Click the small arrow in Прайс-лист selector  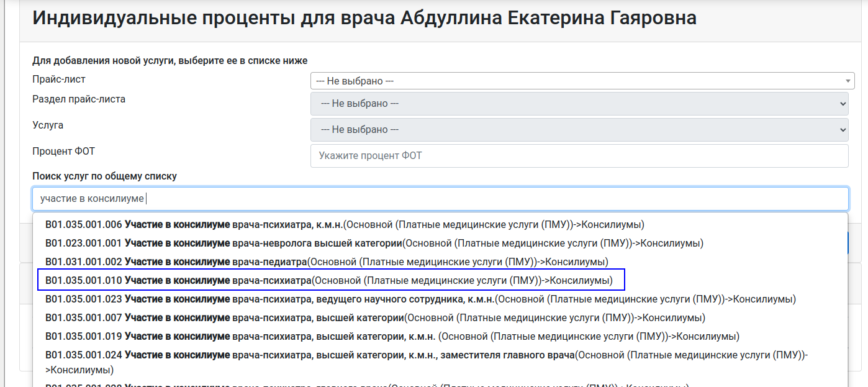point(848,81)
